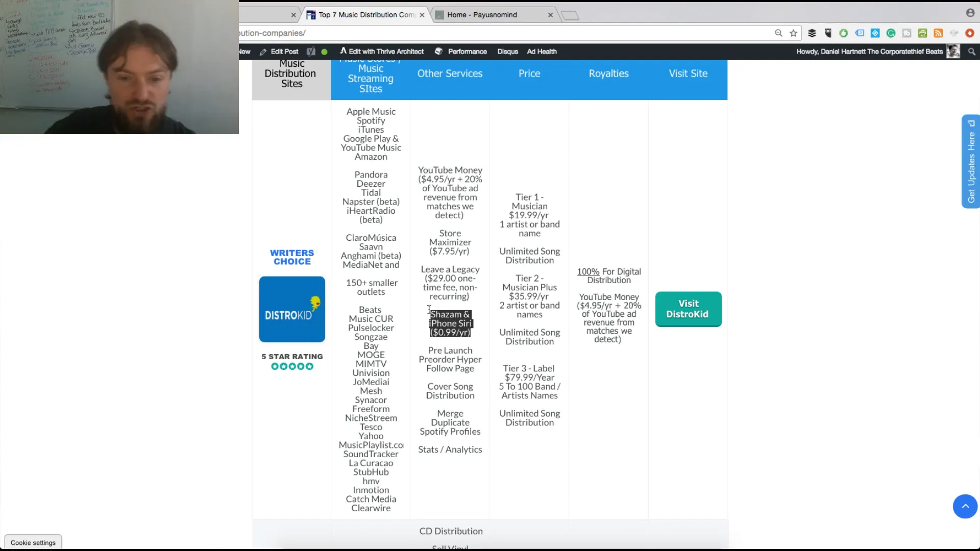This screenshot has height=551, width=980.
Task: Click the Price column header
Action: [529, 73]
